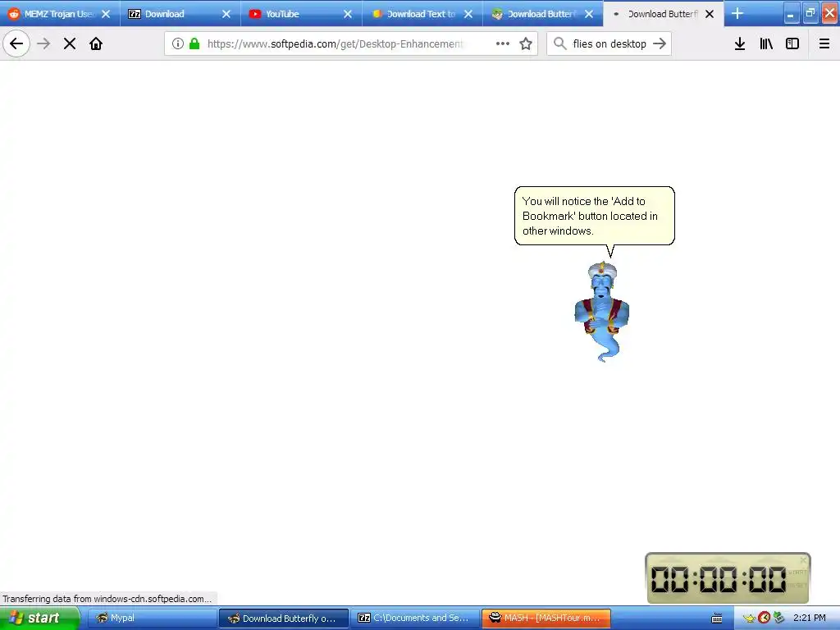The height and width of the screenshot is (630, 840).
Task: Open the Windows Start menu
Action: 39,619
